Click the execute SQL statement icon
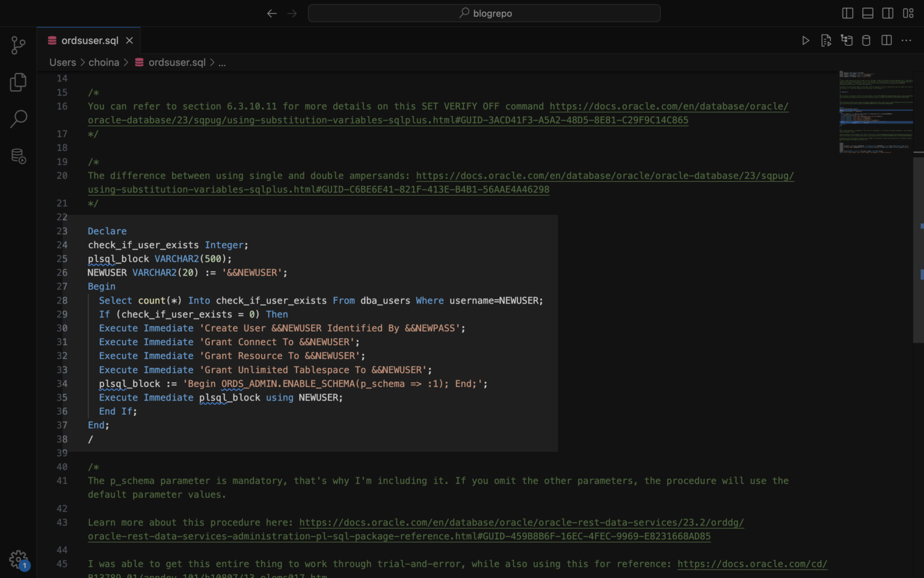 pyautogui.click(x=826, y=40)
